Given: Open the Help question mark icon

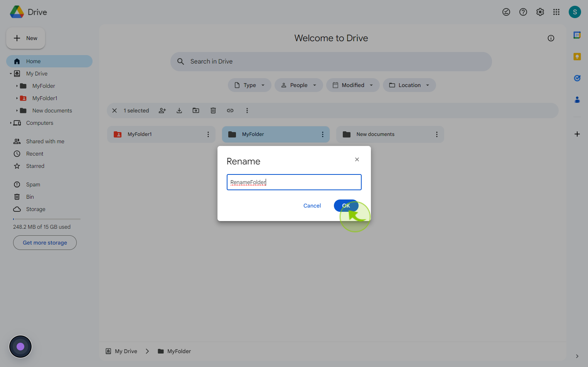Looking at the screenshot, I should pyautogui.click(x=523, y=12).
